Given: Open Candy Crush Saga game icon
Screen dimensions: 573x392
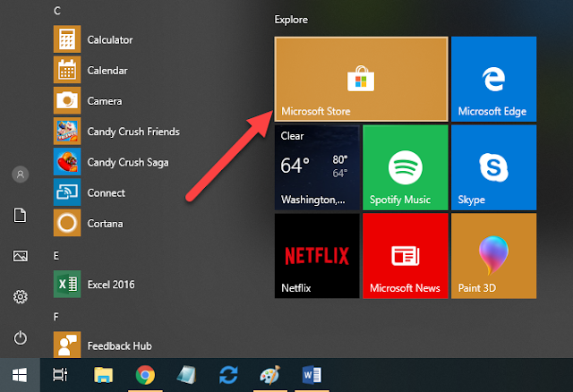Looking at the screenshot, I should click(67, 162).
